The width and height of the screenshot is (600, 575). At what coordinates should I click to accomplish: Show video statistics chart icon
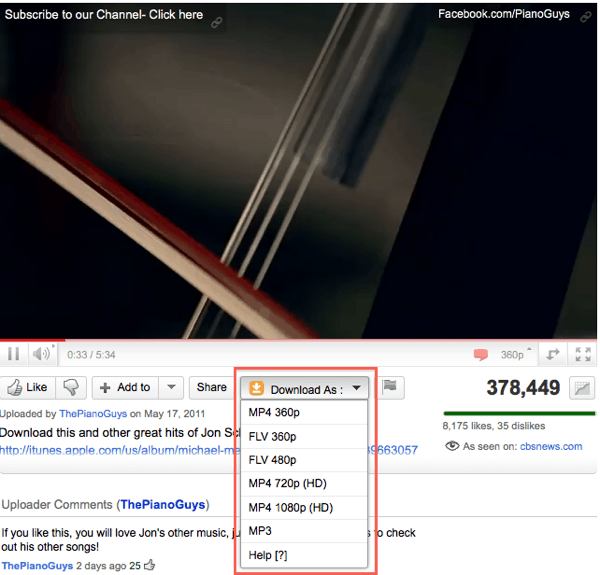[x=581, y=388]
